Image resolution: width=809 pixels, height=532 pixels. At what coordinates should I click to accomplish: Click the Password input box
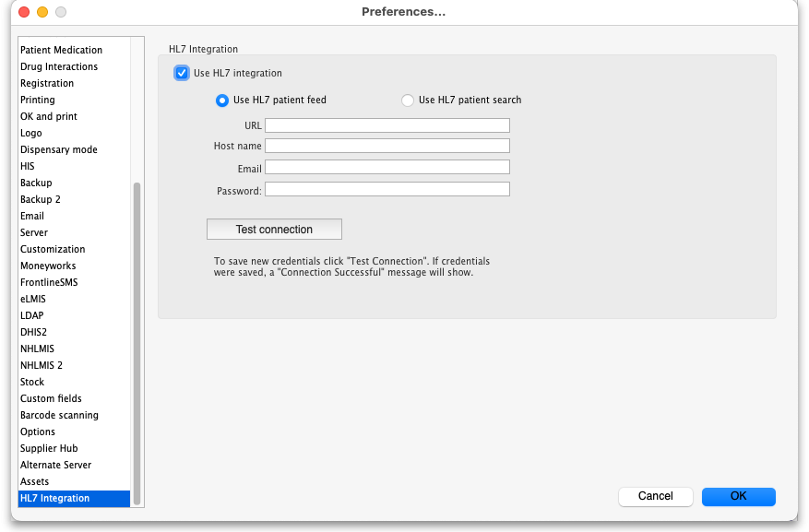coord(387,189)
